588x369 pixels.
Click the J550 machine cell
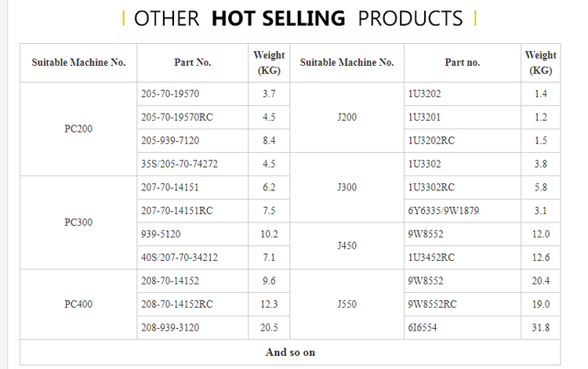click(x=347, y=304)
